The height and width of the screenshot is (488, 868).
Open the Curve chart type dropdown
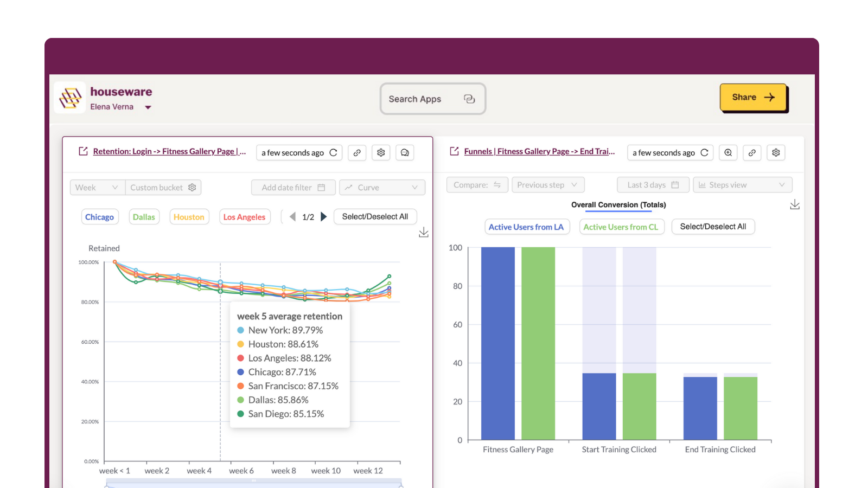pyautogui.click(x=382, y=187)
